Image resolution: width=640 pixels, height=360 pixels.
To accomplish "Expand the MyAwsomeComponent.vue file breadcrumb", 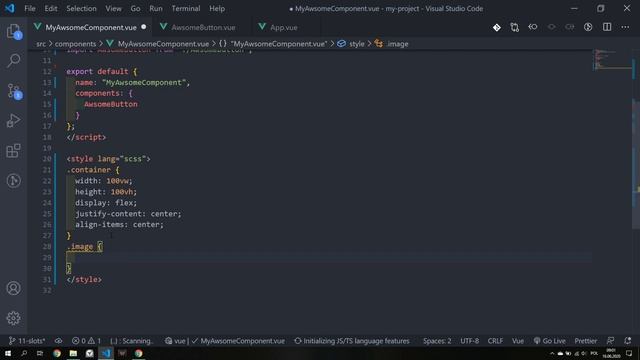I will click(158, 44).
